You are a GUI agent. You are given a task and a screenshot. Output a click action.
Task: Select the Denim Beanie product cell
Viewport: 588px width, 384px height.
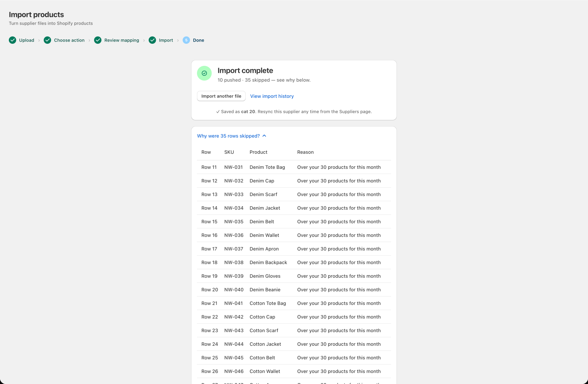(x=265, y=290)
